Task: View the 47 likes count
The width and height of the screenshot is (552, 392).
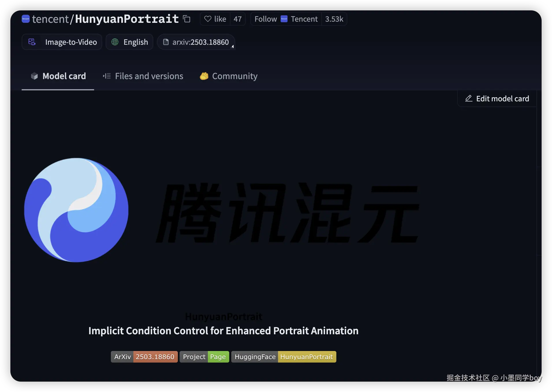Action: [x=238, y=19]
